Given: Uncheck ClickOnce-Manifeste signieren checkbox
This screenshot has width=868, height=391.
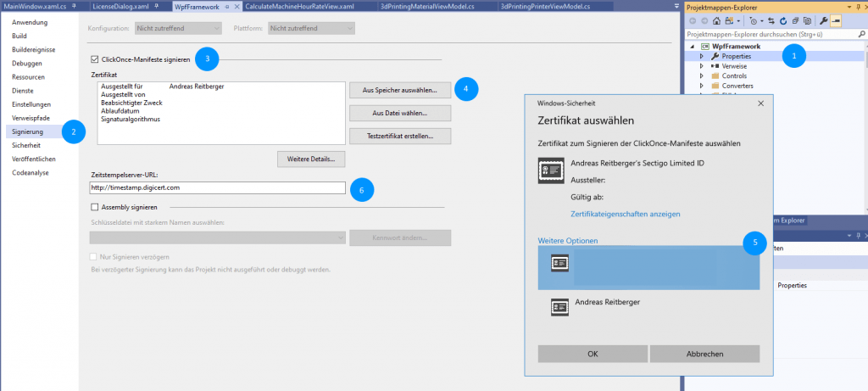Looking at the screenshot, I should coord(94,59).
